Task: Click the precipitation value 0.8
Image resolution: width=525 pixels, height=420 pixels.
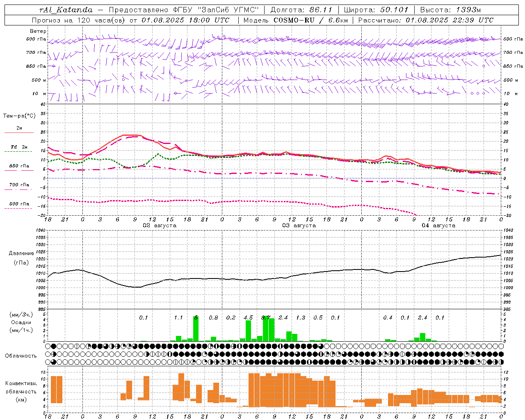Action: [213, 318]
